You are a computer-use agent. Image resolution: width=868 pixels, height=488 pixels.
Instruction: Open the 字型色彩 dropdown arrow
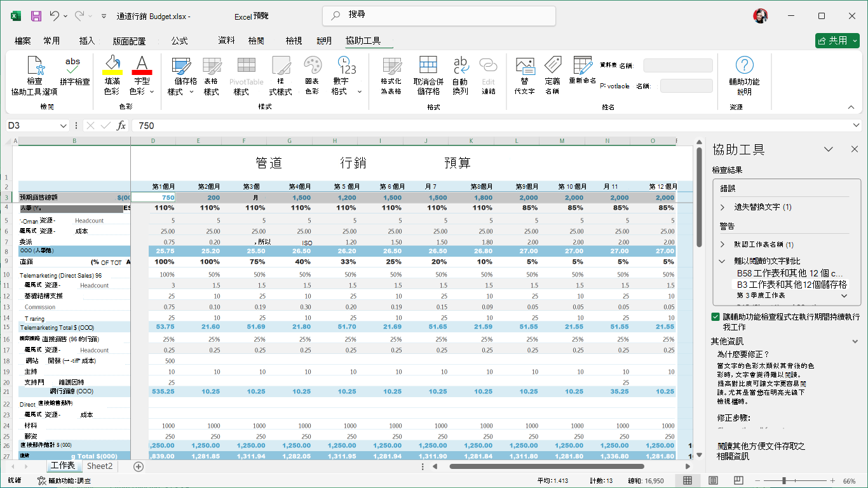point(152,91)
